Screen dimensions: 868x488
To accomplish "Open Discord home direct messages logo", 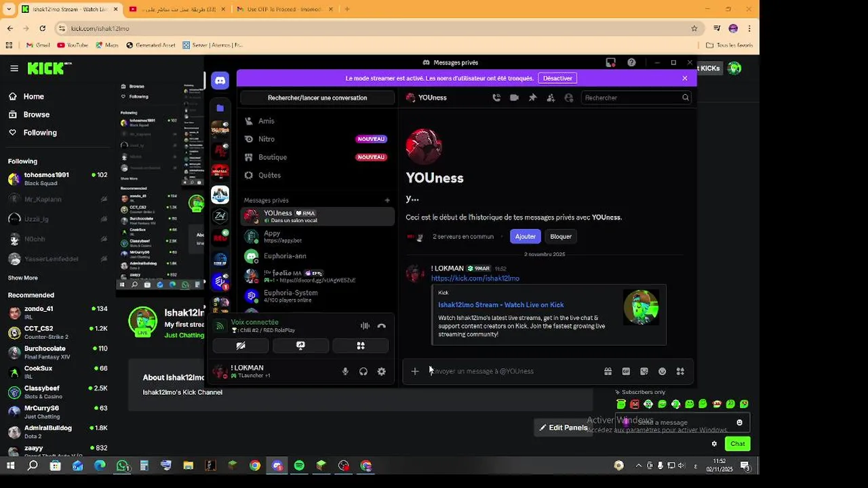I will tap(220, 81).
